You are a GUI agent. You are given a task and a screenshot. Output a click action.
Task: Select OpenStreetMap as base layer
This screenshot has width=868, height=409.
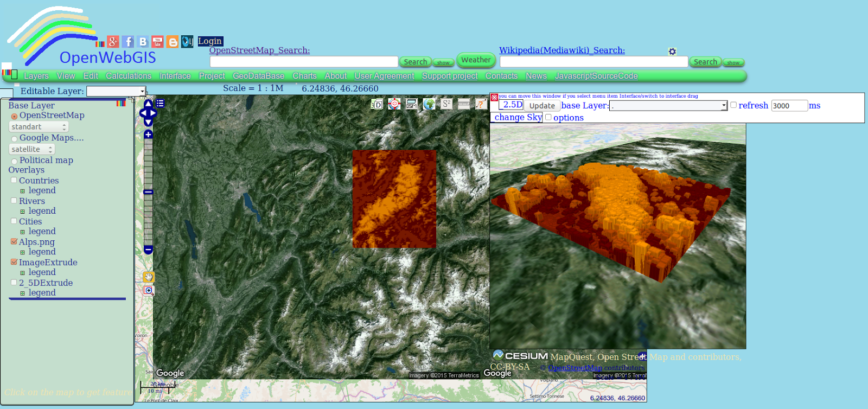click(14, 117)
